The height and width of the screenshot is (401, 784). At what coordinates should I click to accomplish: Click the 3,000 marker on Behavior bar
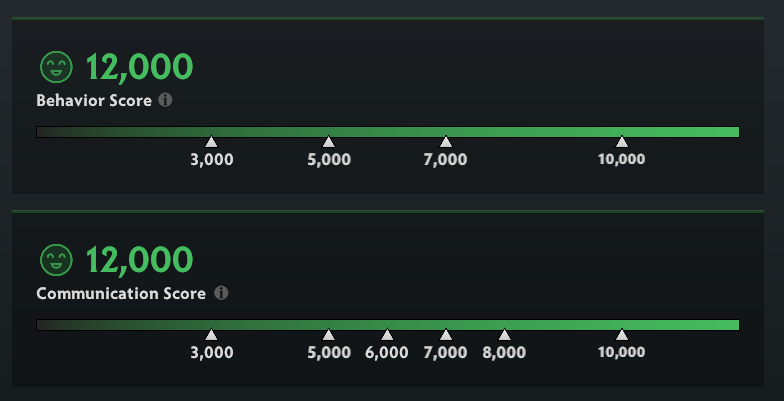click(211, 142)
